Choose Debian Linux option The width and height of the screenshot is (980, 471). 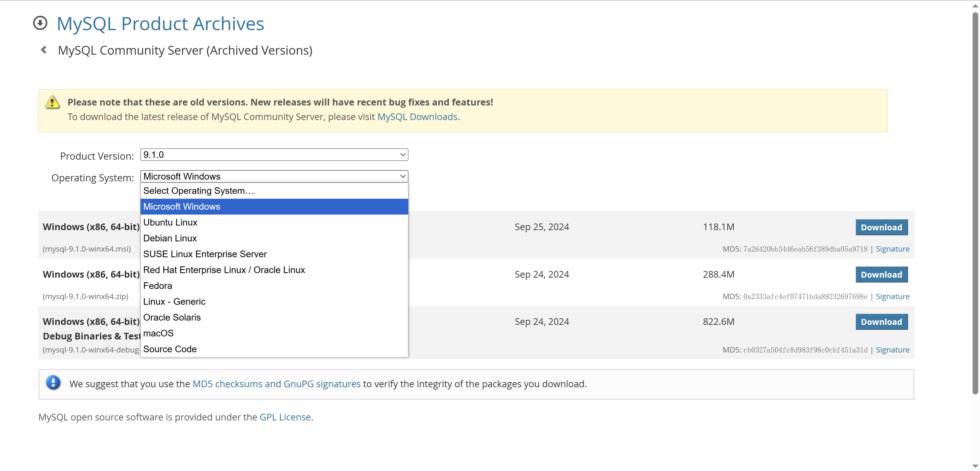(x=170, y=238)
